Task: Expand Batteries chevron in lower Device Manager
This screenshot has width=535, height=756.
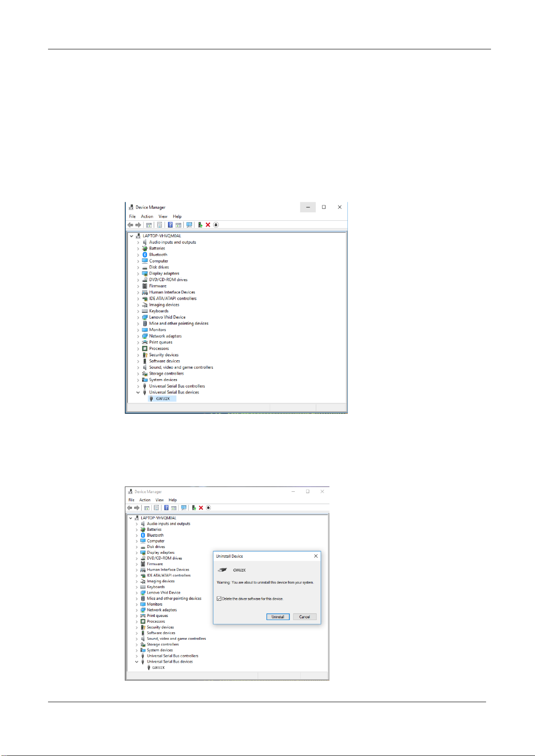Action: (137, 529)
